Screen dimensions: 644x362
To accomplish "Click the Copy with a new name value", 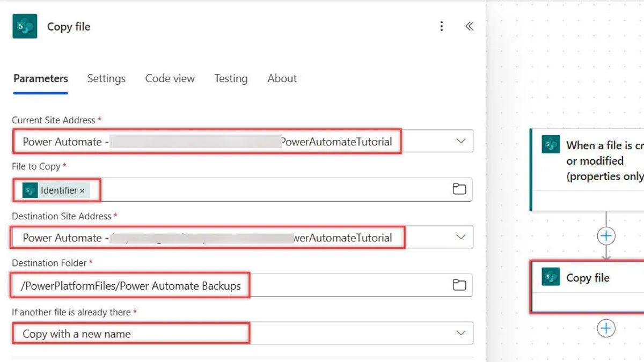I will click(x=77, y=334).
